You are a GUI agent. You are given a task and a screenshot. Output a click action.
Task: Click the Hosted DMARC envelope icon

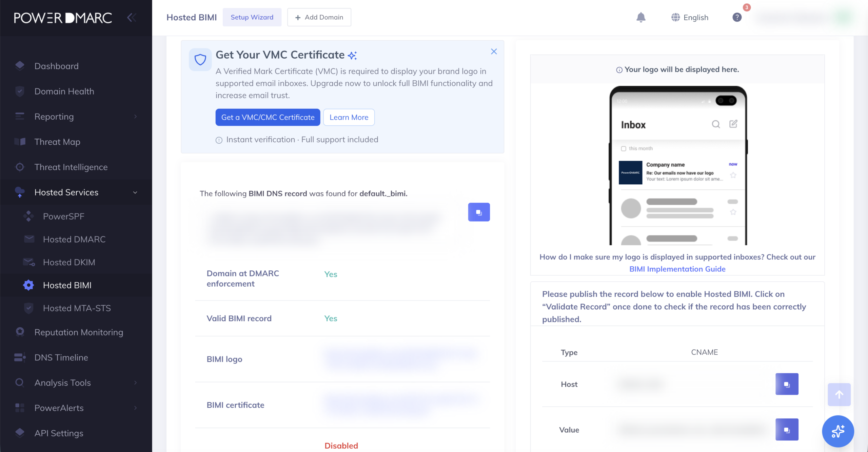[29, 239]
